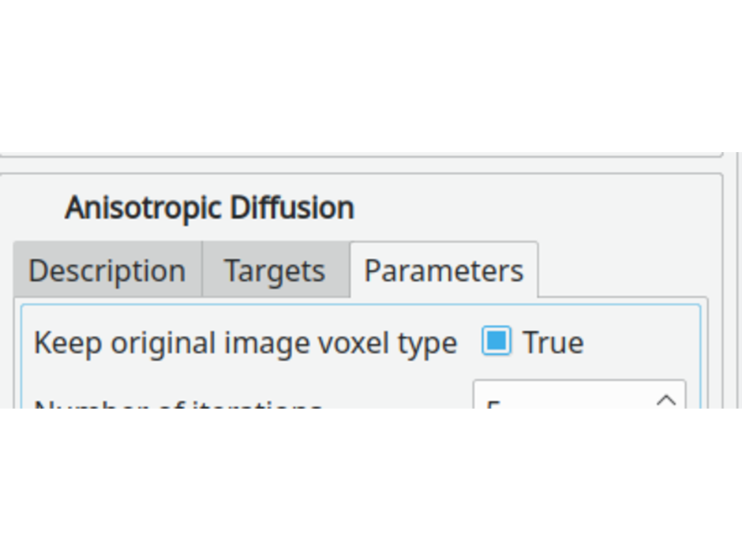Select the Parameters tab

(x=444, y=271)
